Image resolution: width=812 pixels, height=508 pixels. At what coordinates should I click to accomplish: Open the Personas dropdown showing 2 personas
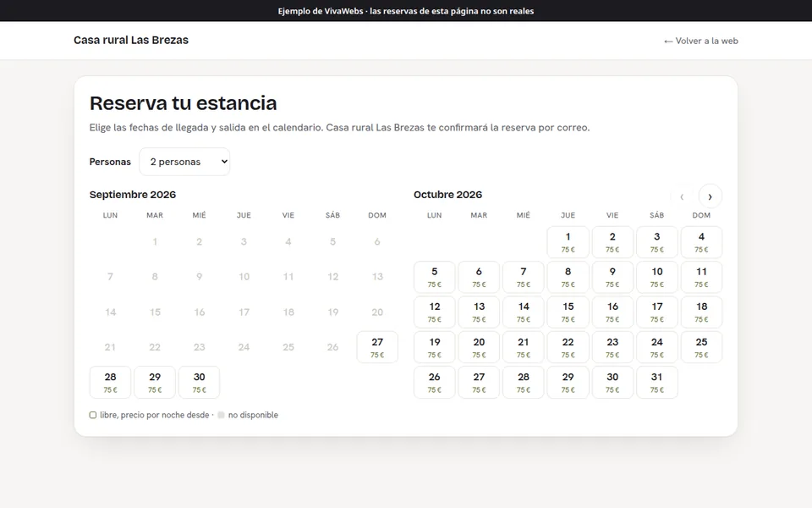pos(184,162)
